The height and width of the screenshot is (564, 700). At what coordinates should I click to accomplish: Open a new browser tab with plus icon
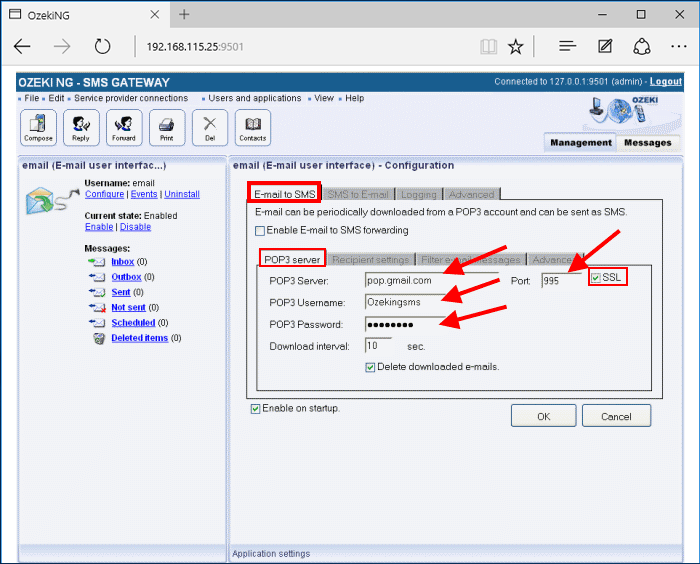pyautogui.click(x=184, y=14)
